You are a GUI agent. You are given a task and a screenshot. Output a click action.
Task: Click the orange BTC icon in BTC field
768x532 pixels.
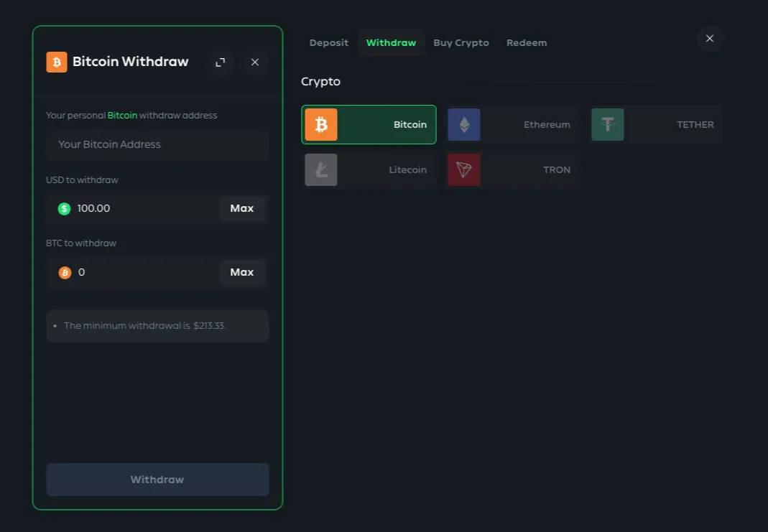[x=65, y=272]
